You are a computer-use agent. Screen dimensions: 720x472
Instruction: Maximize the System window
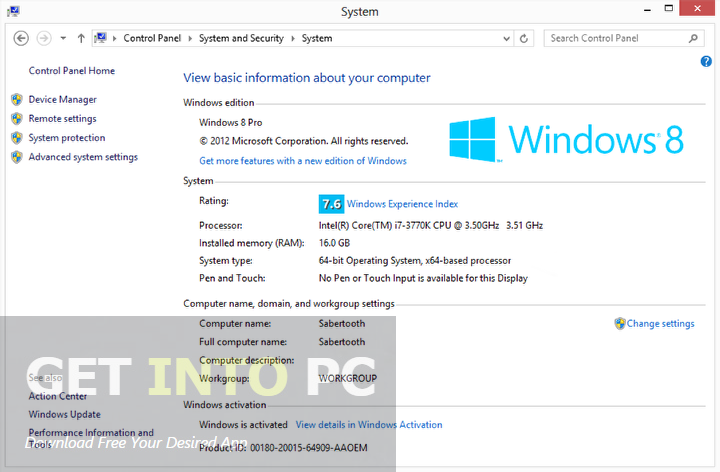669,8
